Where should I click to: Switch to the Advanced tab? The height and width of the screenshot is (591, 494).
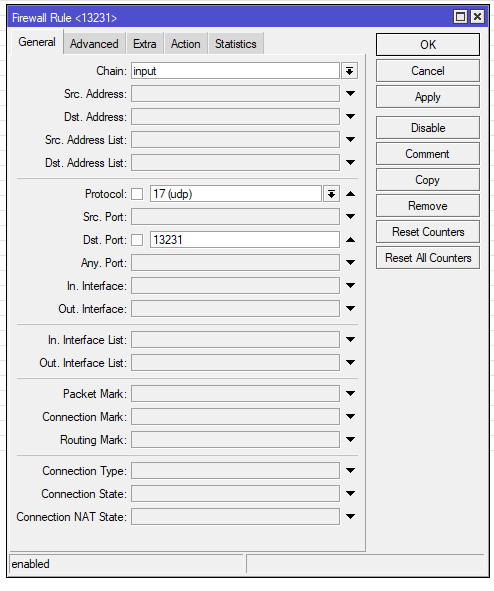click(94, 44)
